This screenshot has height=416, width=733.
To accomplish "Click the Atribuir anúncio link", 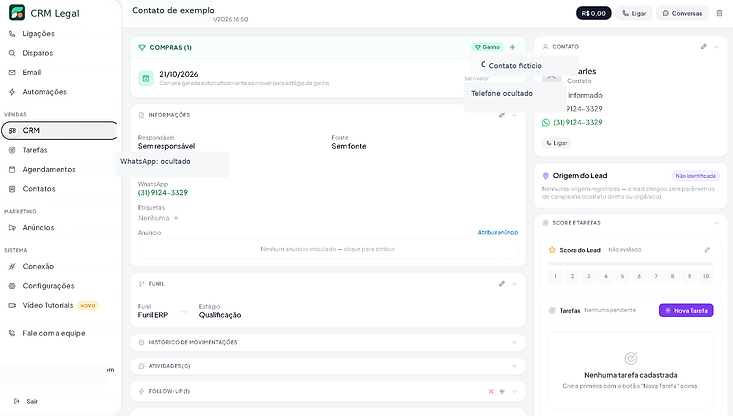I will (x=498, y=232).
